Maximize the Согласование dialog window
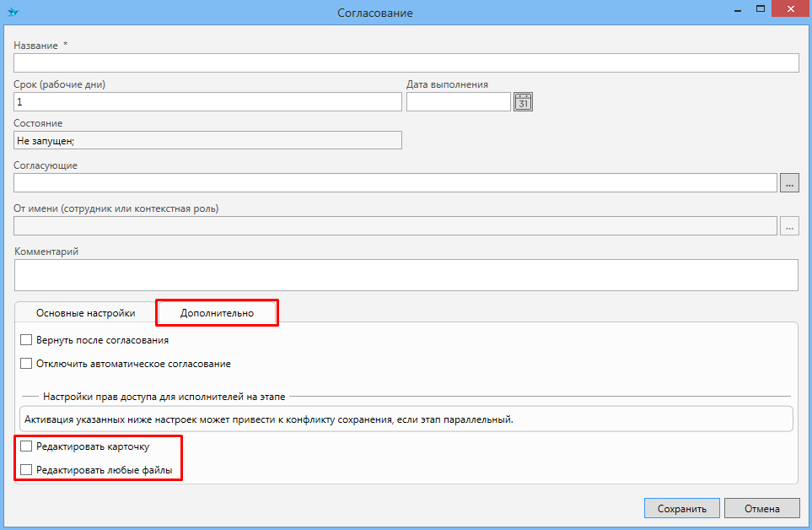 click(x=760, y=10)
